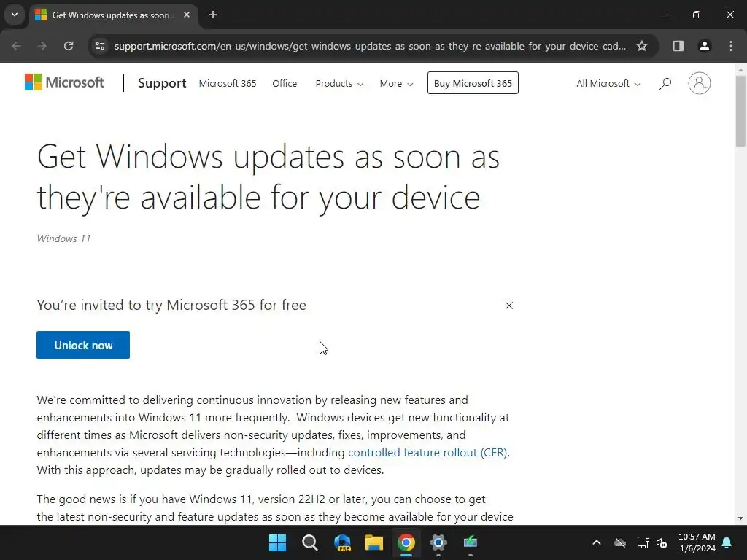Image resolution: width=747 pixels, height=560 pixels.
Task: Reload the current page
Action: point(69,46)
